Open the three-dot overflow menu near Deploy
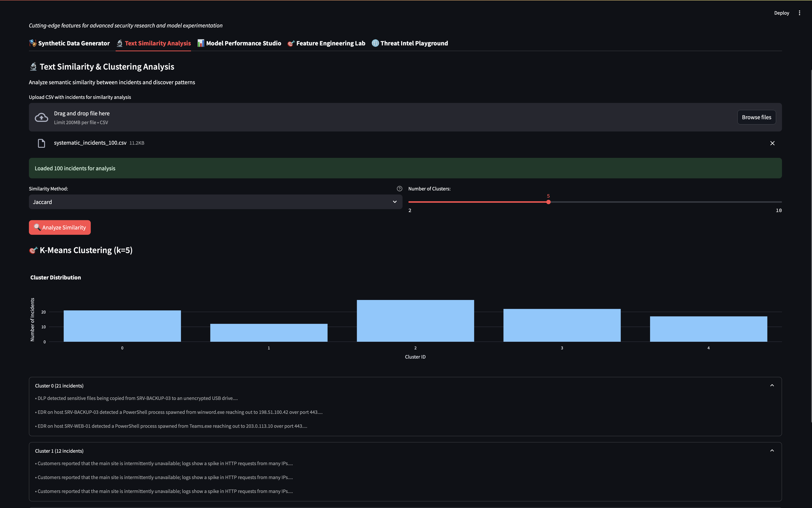This screenshot has width=812, height=508. tap(800, 13)
